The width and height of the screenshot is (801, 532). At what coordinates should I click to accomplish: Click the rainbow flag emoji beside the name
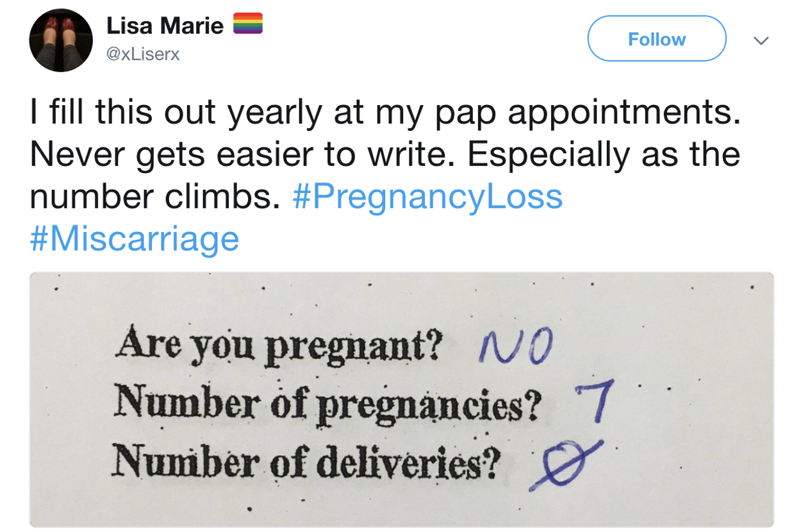click(x=247, y=24)
